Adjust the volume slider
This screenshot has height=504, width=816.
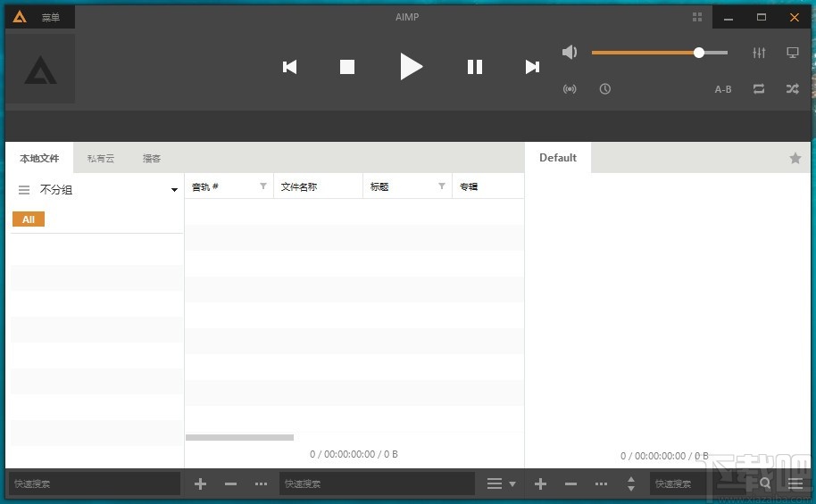point(660,53)
